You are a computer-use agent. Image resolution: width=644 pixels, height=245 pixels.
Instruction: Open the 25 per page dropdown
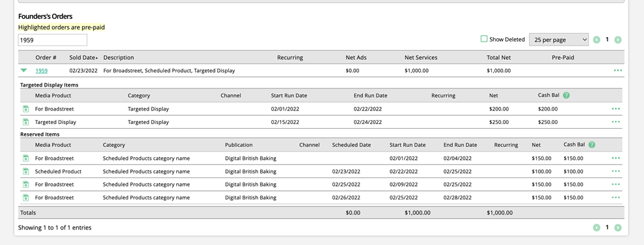click(559, 40)
